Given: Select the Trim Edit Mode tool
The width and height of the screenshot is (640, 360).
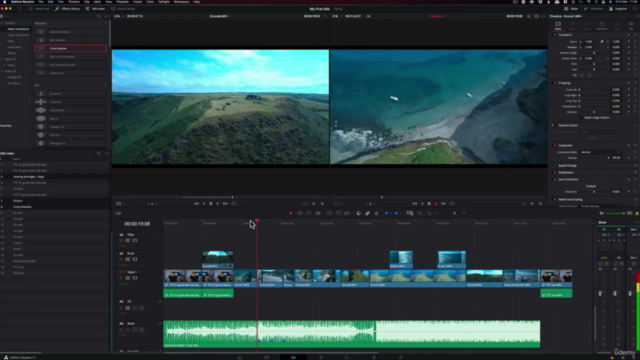Looking at the screenshot, I should point(300,213).
